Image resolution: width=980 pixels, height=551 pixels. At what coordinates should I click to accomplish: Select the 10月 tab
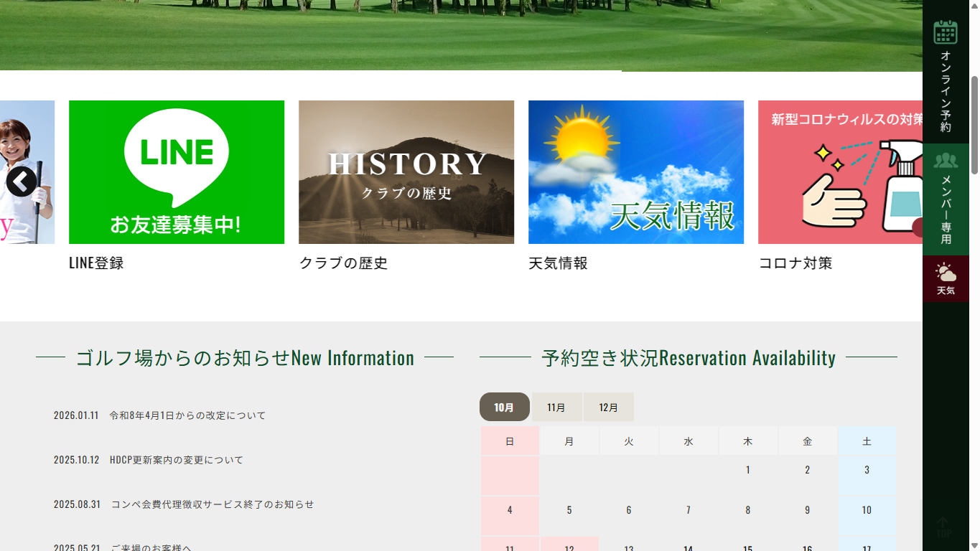point(505,407)
